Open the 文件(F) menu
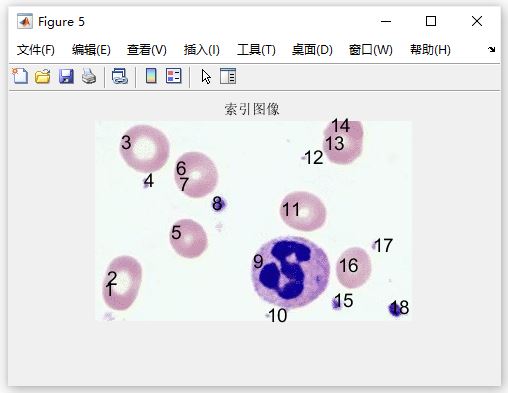The image size is (508, 393). pyautogui.click(x=36, y=50)
